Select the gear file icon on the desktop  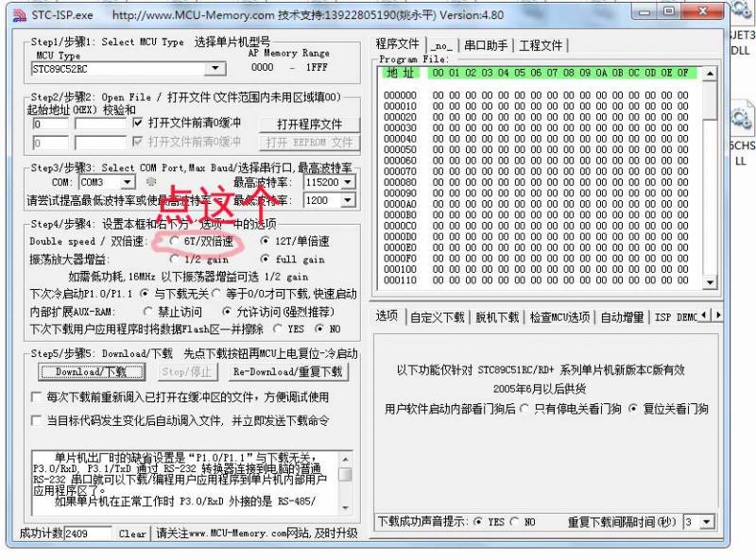[x=741, y=120]
